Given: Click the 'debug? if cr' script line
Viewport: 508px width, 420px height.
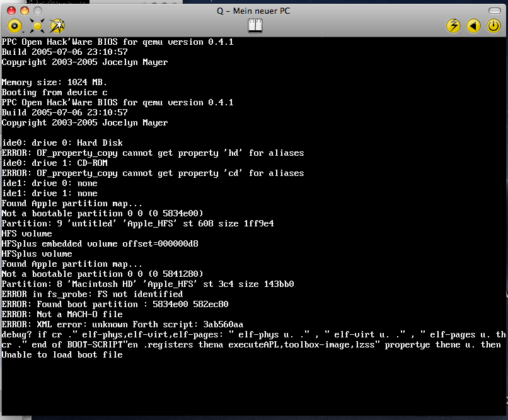Looking at the screenshot, I should pyautogui.click(x=253, y=334).
